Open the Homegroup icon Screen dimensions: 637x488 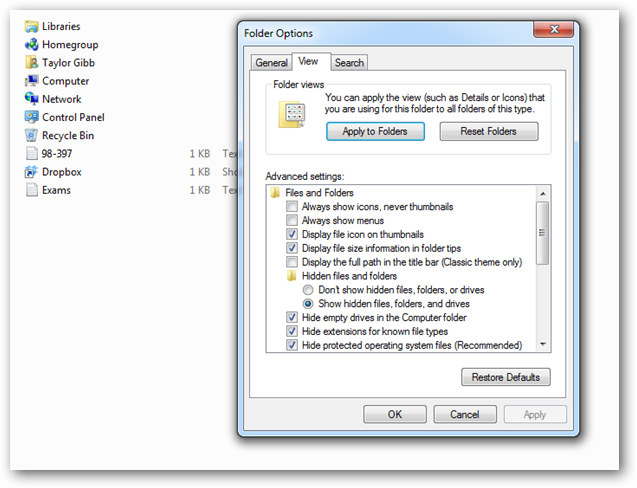click(x=31, y=45)
